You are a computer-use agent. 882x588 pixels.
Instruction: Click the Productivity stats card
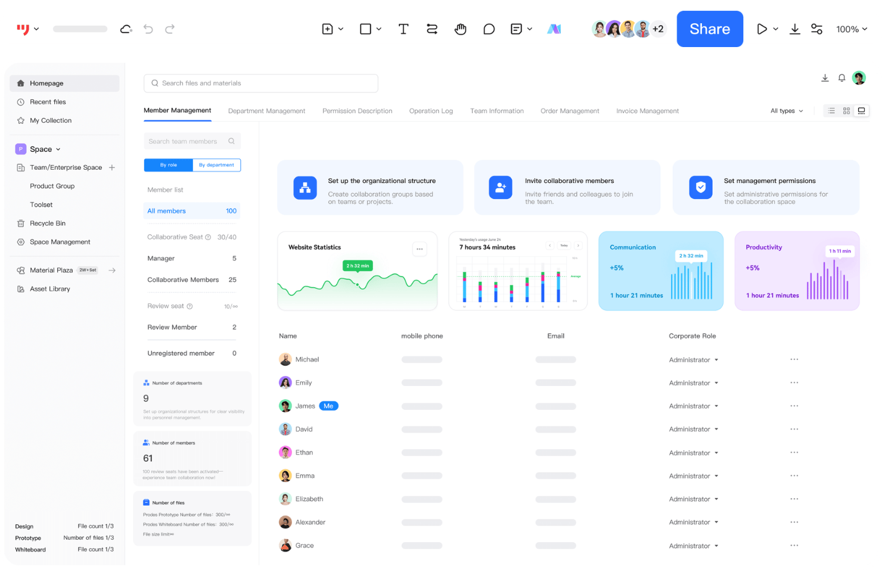tap(797, 271)
